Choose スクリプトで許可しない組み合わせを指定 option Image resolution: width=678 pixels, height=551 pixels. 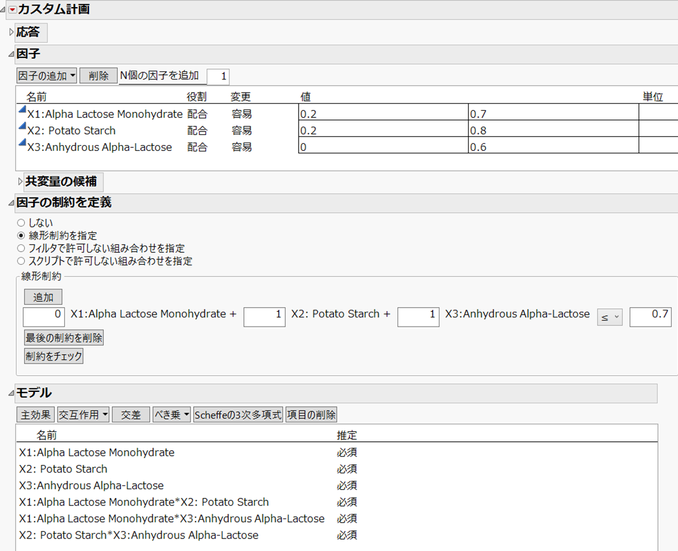(21, 261)
